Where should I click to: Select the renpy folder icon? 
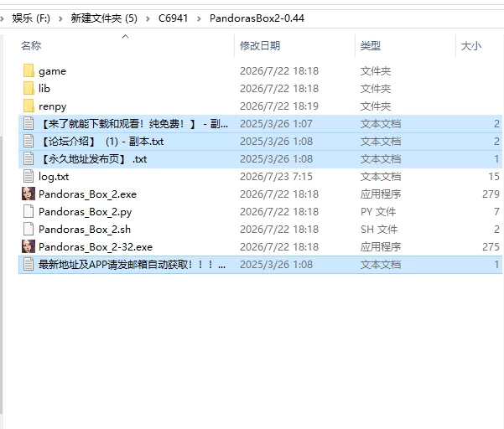click(x=29, y=106)
